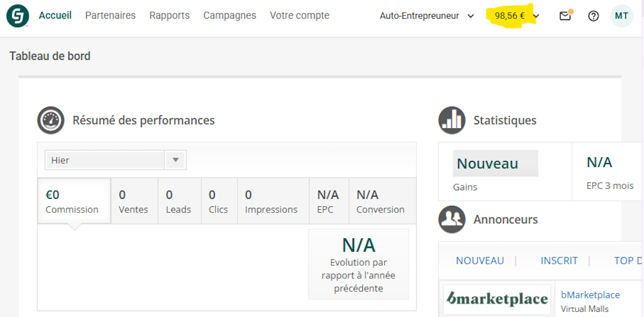The width and height of the screenshot is (644, 317).
Task: Click the Virtual Malls category text
Action: pyautogui.click(x=585, y=309)
